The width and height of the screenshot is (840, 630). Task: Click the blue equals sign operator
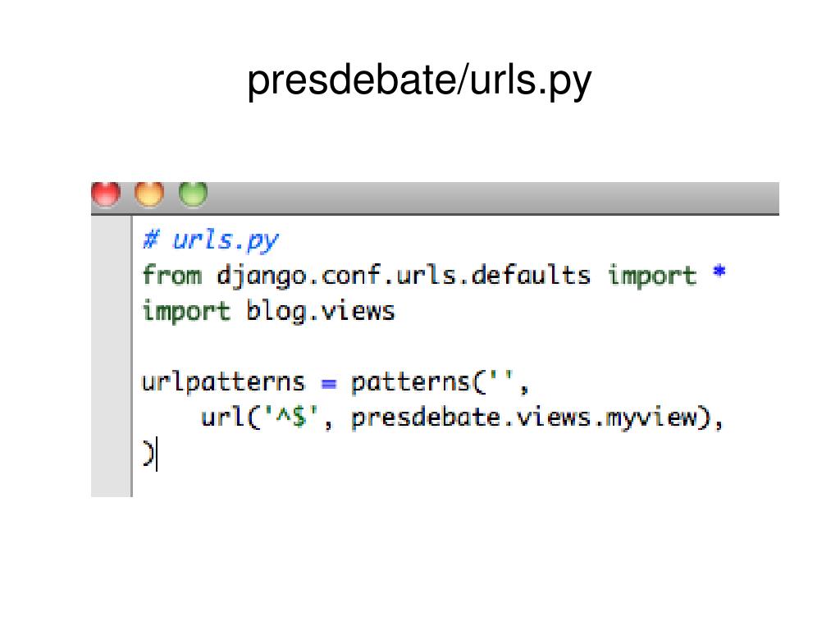(x=328, y=384)
